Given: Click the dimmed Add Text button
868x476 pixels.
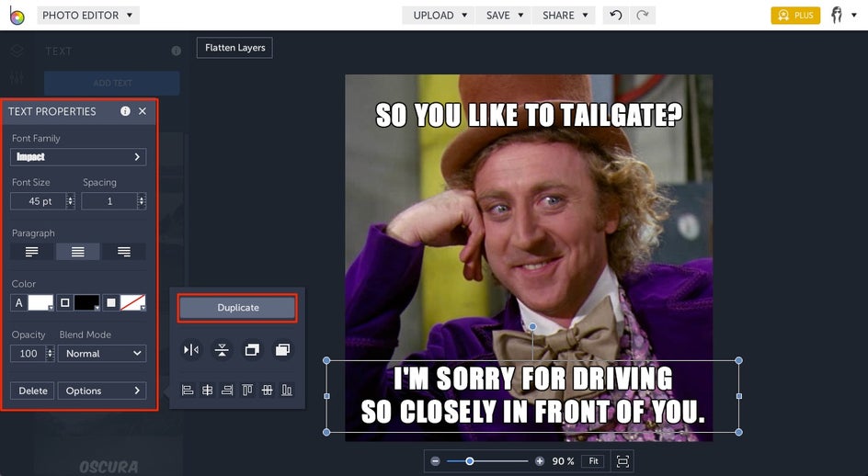Looking at the screenshot, I should coord(112,83).
